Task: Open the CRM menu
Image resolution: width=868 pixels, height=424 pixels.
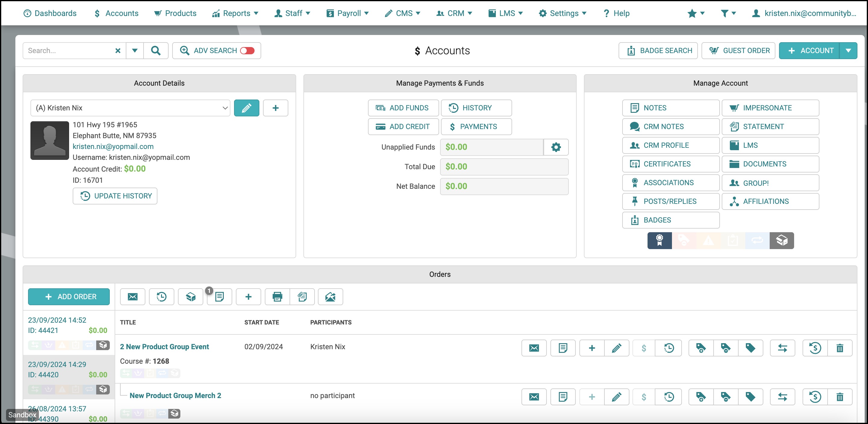Action: click(x=454, y=13)
